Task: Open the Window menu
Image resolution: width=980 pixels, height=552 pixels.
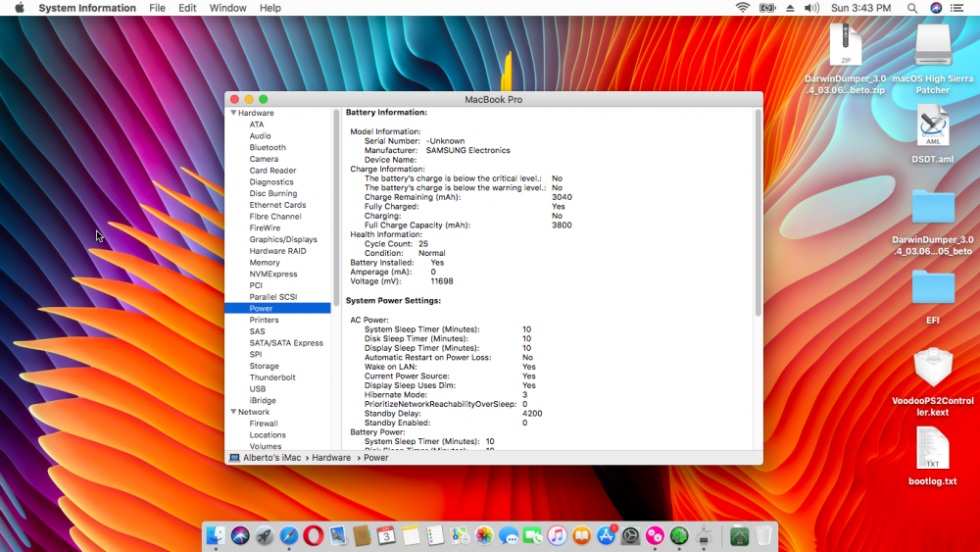Action: [227, 8]
